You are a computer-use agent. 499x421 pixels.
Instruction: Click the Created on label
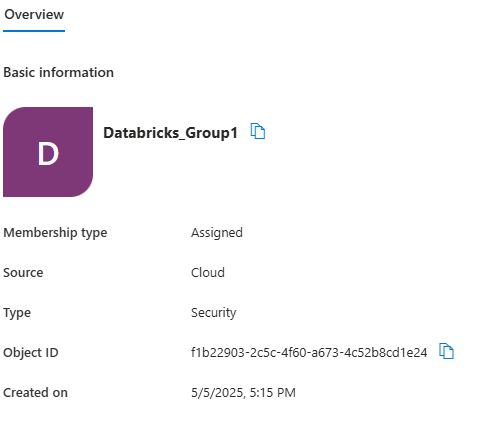36,393
